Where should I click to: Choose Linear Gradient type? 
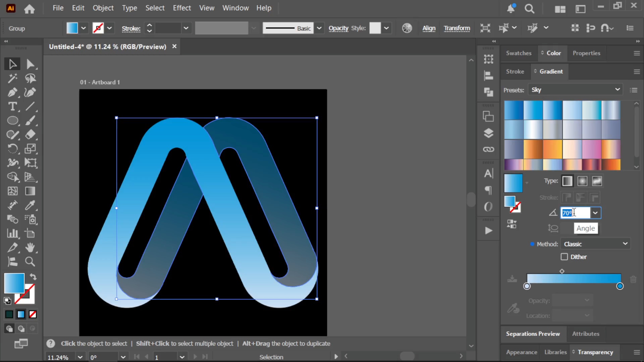pos(567,181)
